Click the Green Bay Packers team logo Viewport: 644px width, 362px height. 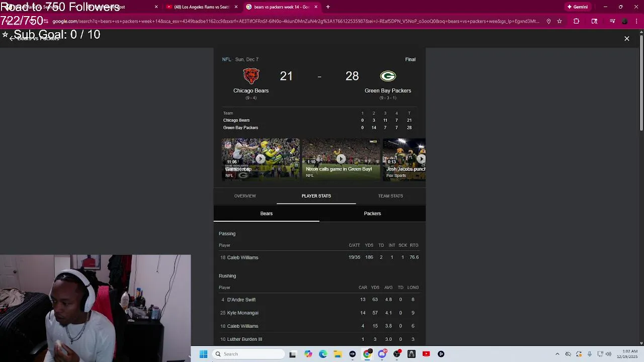[x=388, y=76]
